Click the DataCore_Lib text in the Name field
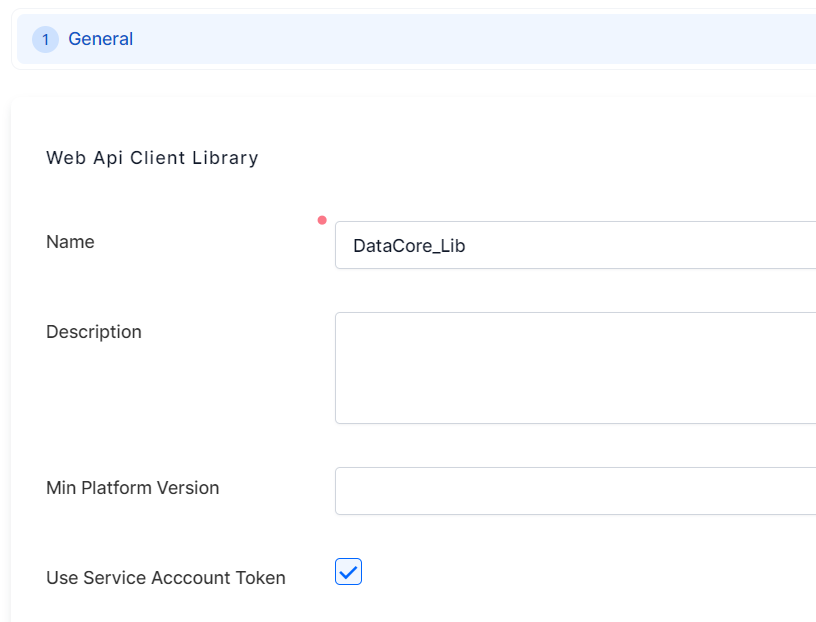816x622 pixels. pyautogui.click(x=409, y=246)
